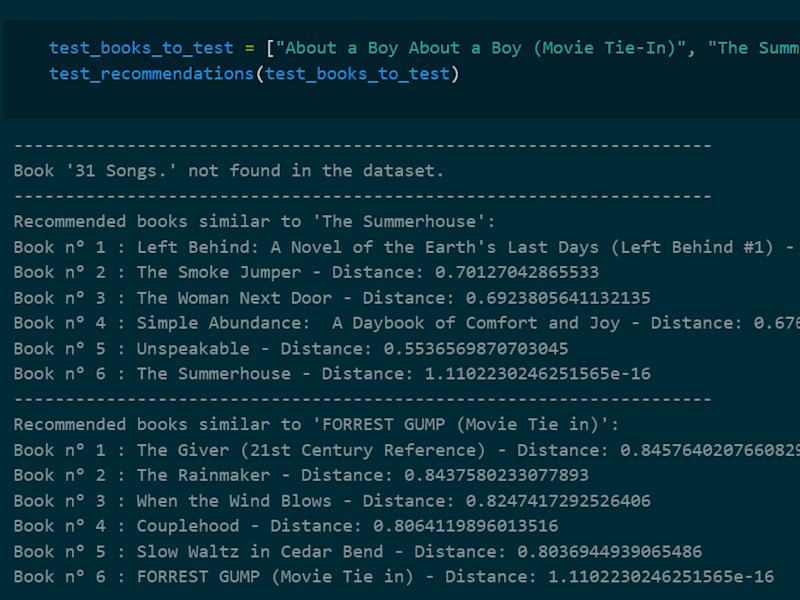
Task: Click the "Book '31 Songs.' not found" output line
Action: click(229, 170)
